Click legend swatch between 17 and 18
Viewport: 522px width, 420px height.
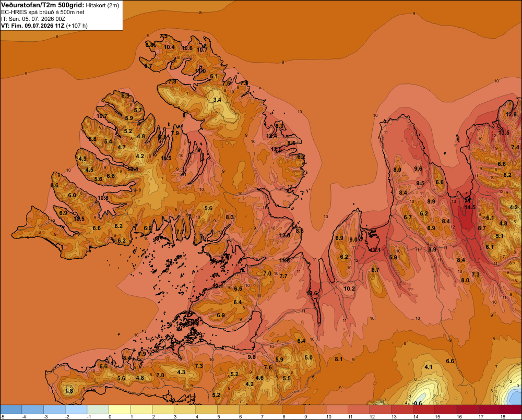(489, 410)
